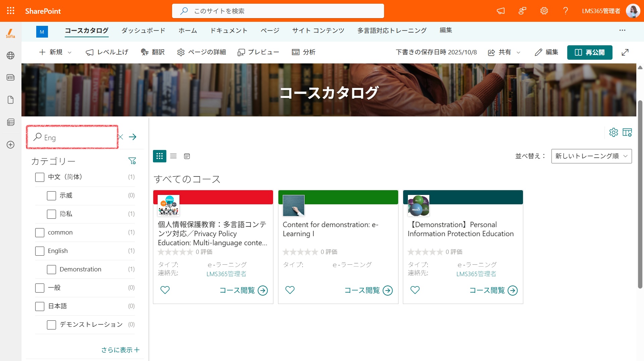
Task: Click the category filter clear icon
Action: coord(132,161)
